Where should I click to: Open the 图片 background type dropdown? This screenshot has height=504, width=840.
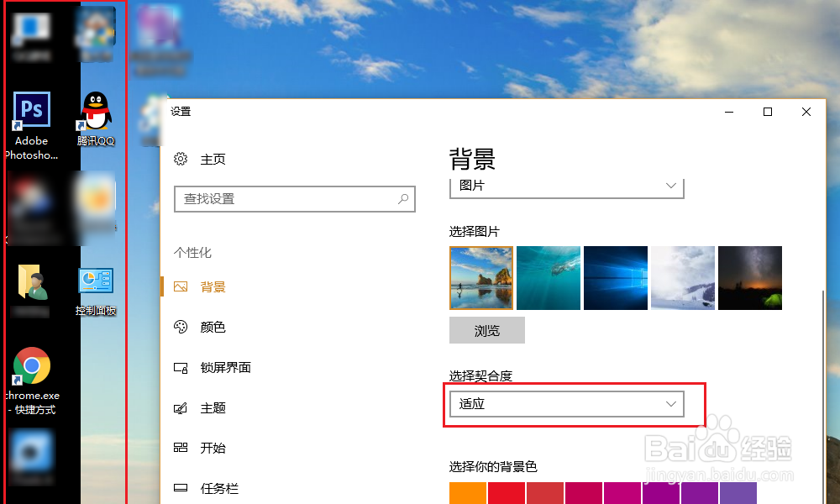pos(567,187)
